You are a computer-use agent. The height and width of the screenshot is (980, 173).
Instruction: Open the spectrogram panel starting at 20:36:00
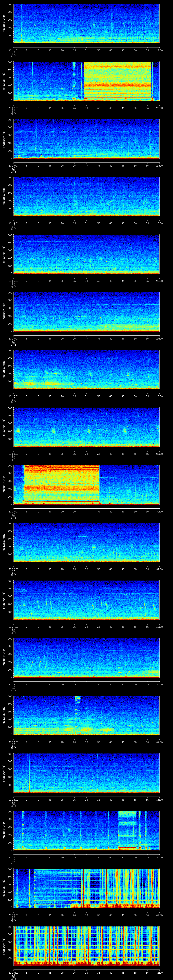[86, 889]
